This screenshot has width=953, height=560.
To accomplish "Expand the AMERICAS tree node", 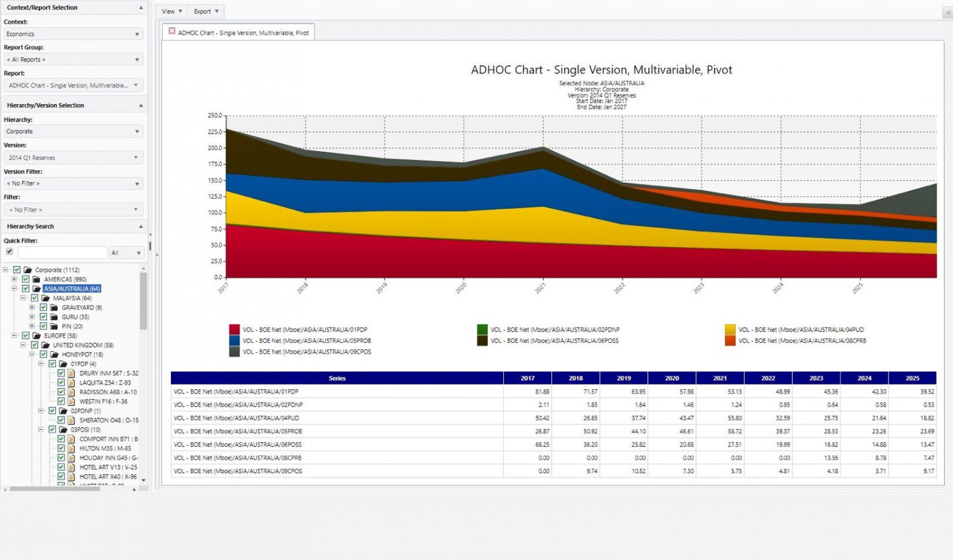I will (14, 279).
